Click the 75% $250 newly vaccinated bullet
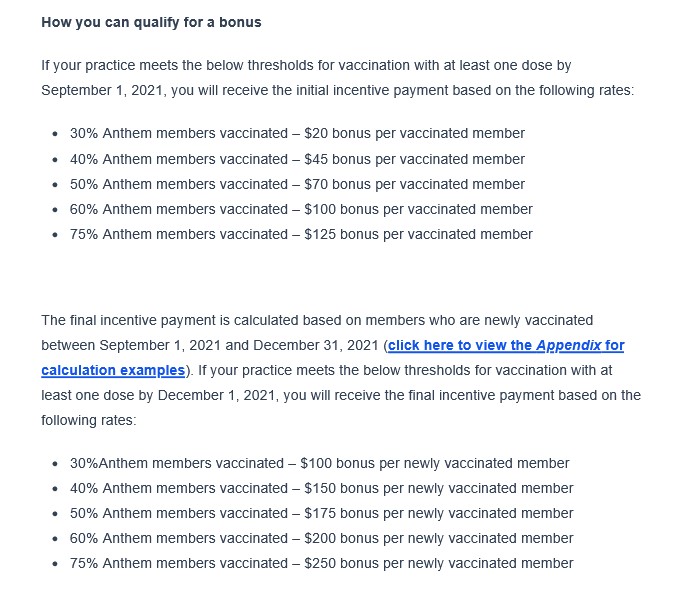Screen dimensions: 691x601 click(321, 563)
